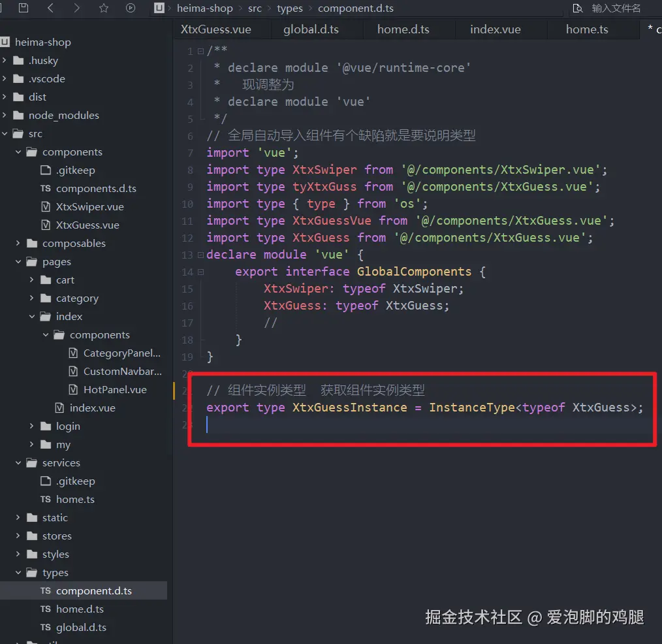The image size is (662, 644).
Task: Expand the node_modules folder
Action: click(x=4, y=115)
